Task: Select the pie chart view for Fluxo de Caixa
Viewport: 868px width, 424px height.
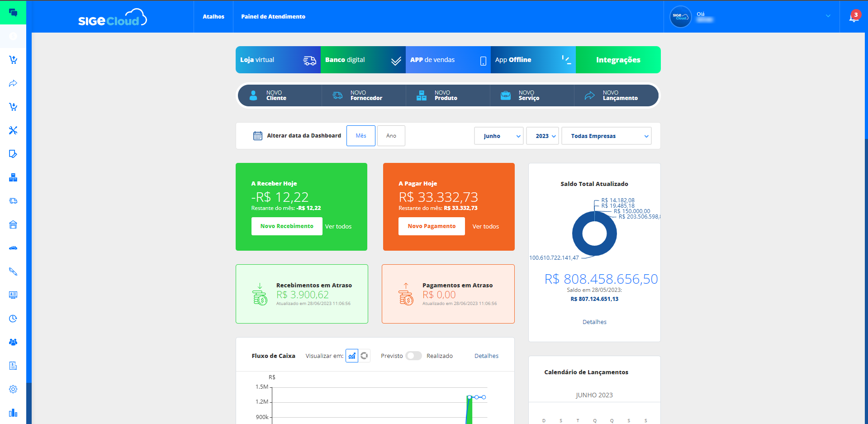Action: (x=364, y=356)
